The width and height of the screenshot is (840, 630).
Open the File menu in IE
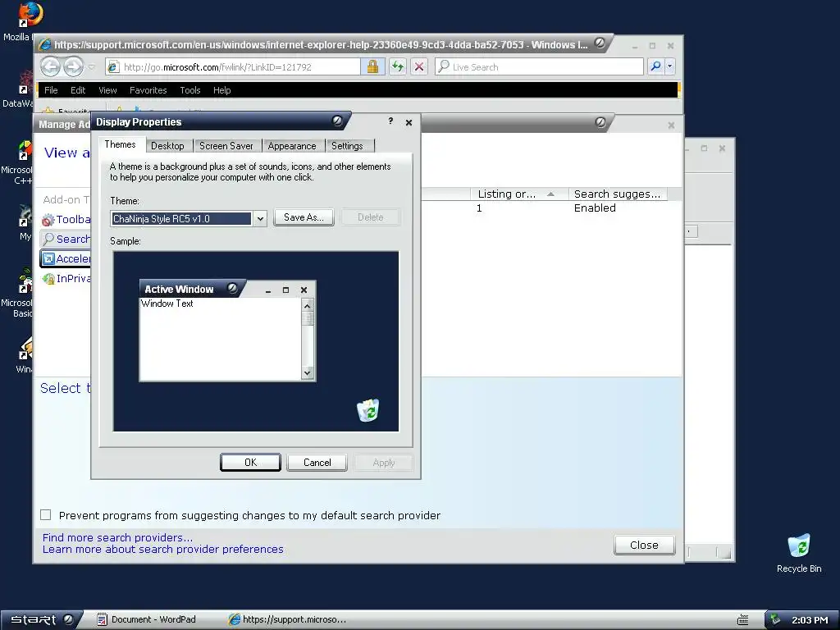(51, 90)
